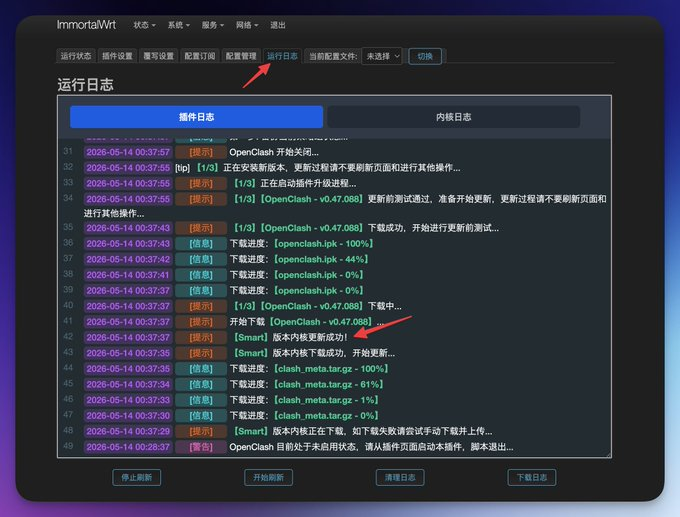680x517 pixels.
Task: Click log line 'clash_meta.tar.gz - 1%'
Action: click(x=304, y=400)
